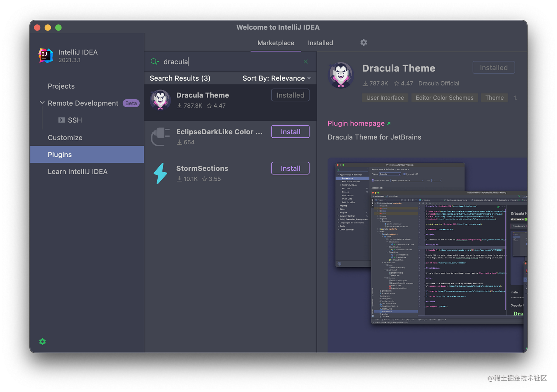Install the EclipseDarkLike Color plugin

pyautogui.click(x=290, y=132)
